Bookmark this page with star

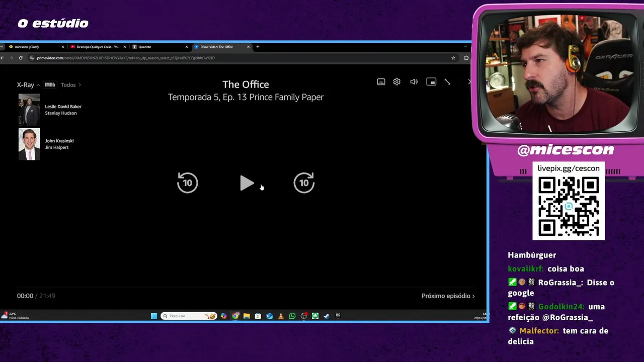pos(453,58)
